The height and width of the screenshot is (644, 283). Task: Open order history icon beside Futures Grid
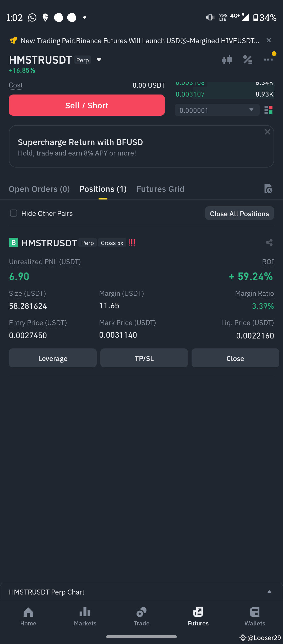point(268,189)
